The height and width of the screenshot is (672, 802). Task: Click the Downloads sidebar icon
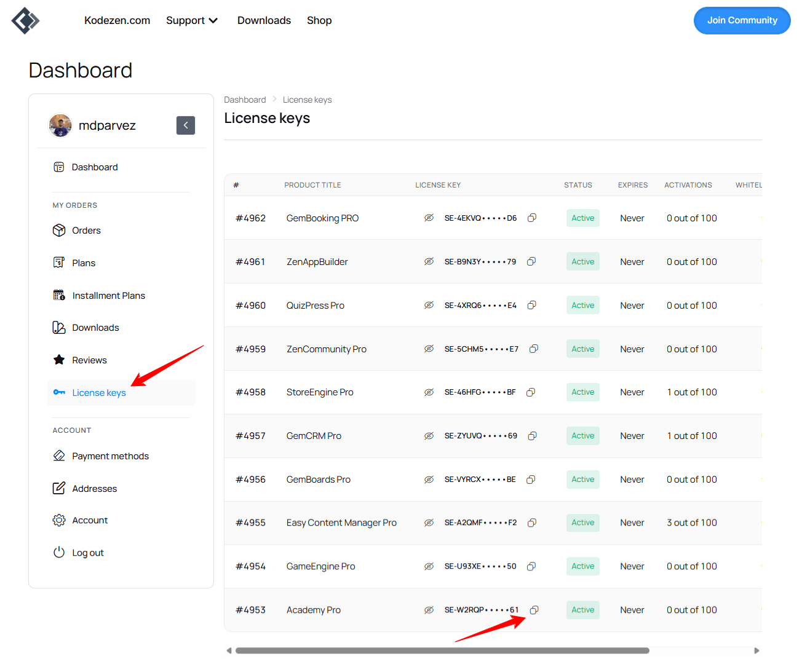pyautogui.click(x=59, y=328)
